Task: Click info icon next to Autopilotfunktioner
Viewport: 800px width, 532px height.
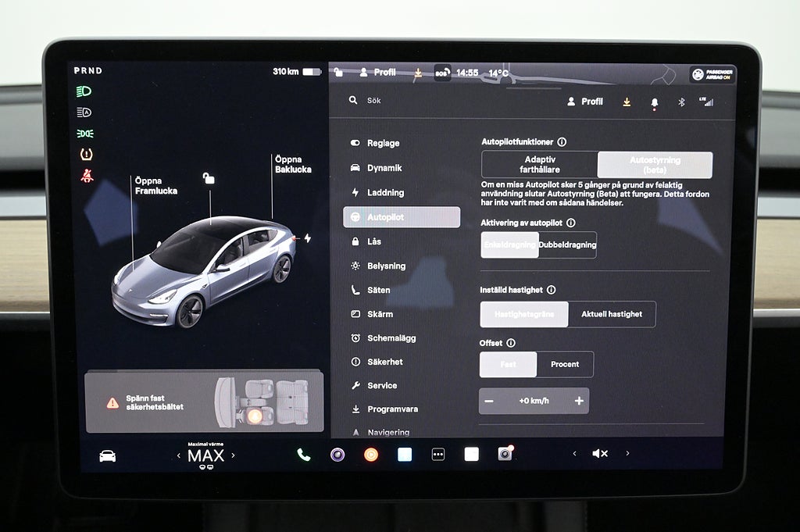Action: coord(562,142)
